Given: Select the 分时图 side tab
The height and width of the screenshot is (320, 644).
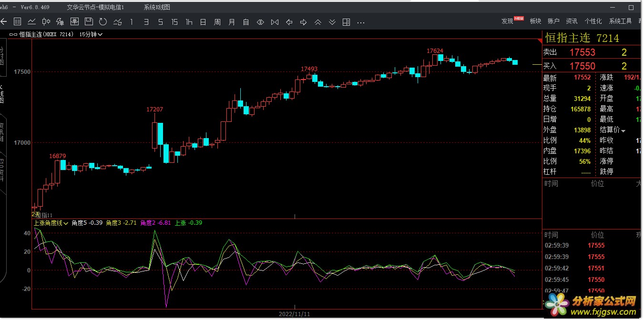Looking at the screenshot, I should pos(2,57).
